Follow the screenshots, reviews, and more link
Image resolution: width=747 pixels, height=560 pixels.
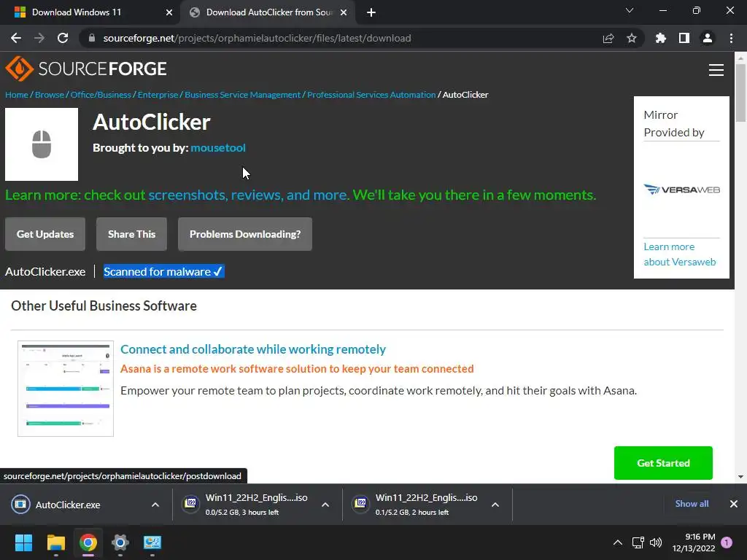click(x=248, y=195)
